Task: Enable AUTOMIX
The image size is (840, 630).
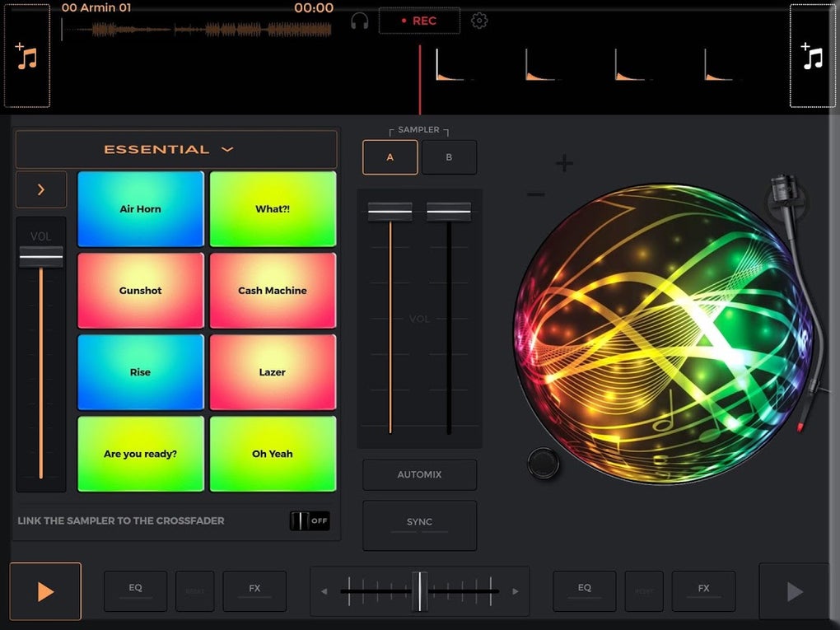Action: coord(419,474)
